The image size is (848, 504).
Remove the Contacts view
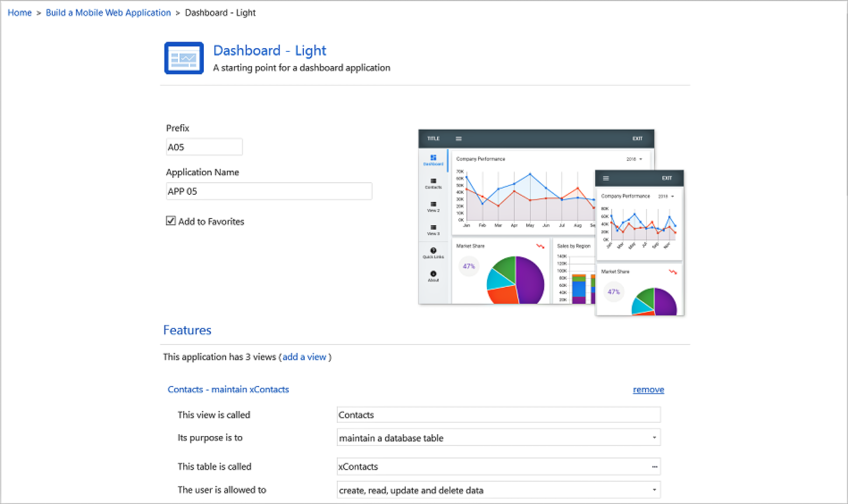648,390
